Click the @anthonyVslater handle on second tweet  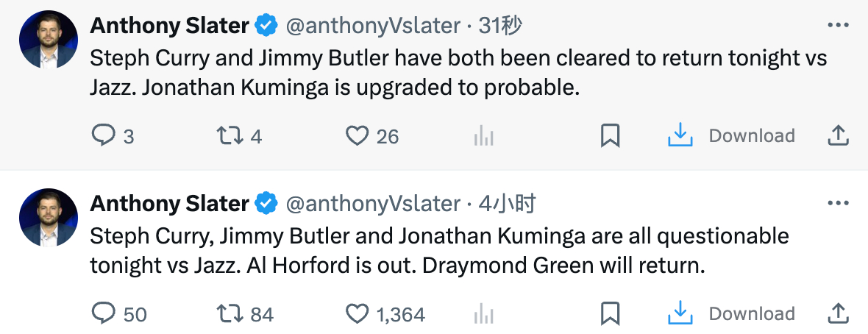tap(372, 204)
